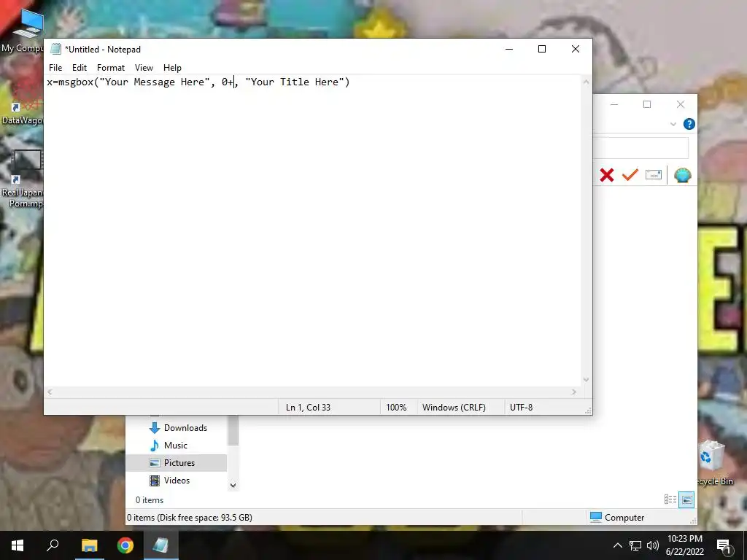747x560 pixels.
Task: Switch Explorer to large icons view
Action: click(686, 499)
